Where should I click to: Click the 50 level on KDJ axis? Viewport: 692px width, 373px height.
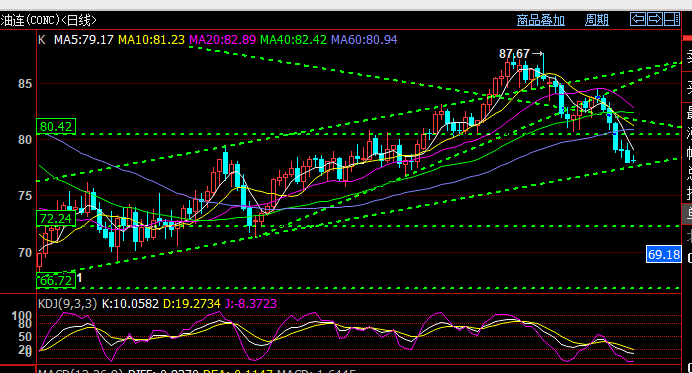(25, 337)
